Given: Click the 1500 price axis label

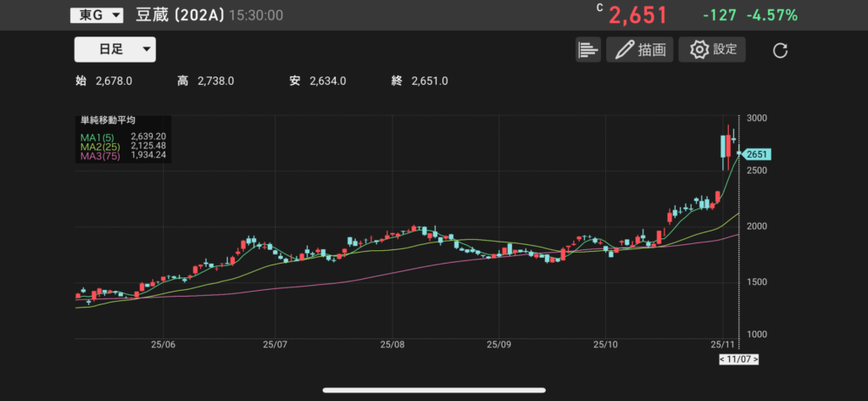Looking at the screenshot, I should coord(757,282).
